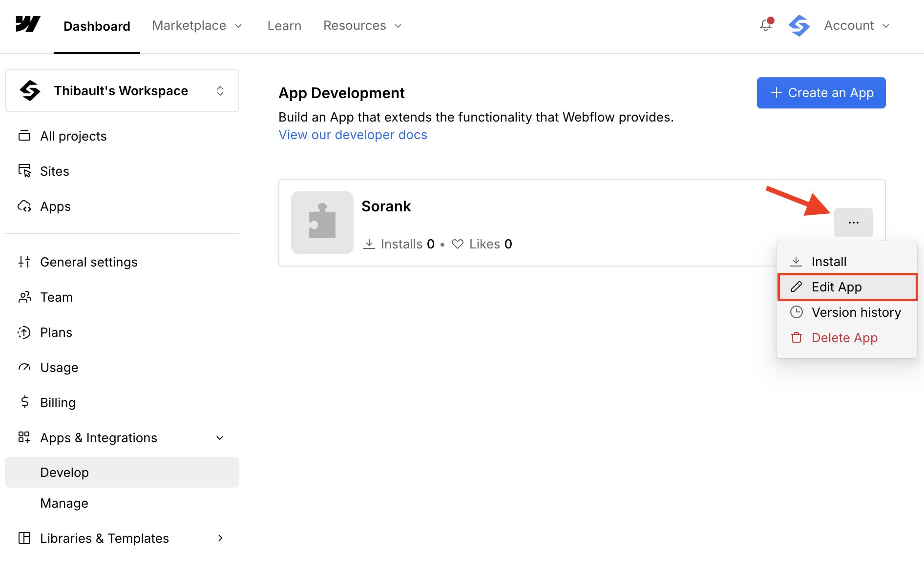924x576 pixels.
Task: Go to the Dashboard tab
Action: tap(97, 26)
